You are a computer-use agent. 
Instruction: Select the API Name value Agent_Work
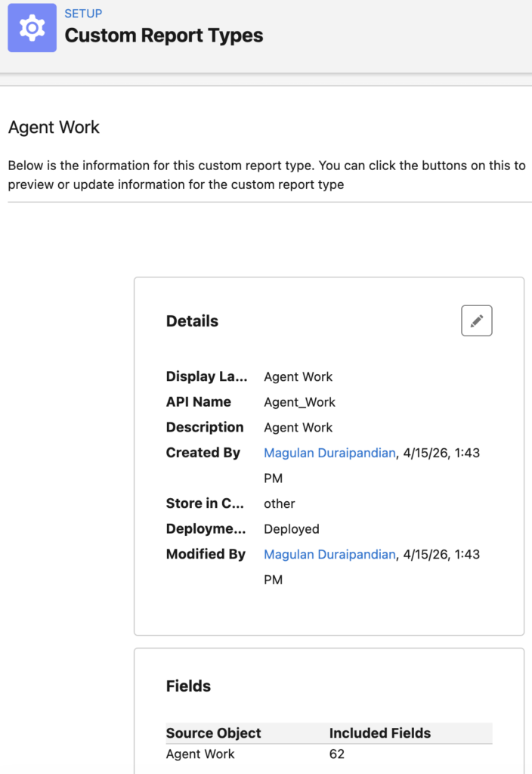coord(299,402)
